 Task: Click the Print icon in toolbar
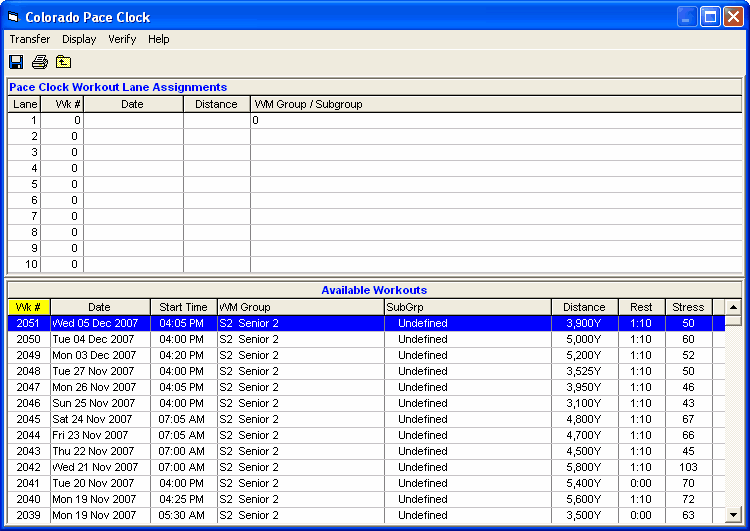click(x=40, y=62)
